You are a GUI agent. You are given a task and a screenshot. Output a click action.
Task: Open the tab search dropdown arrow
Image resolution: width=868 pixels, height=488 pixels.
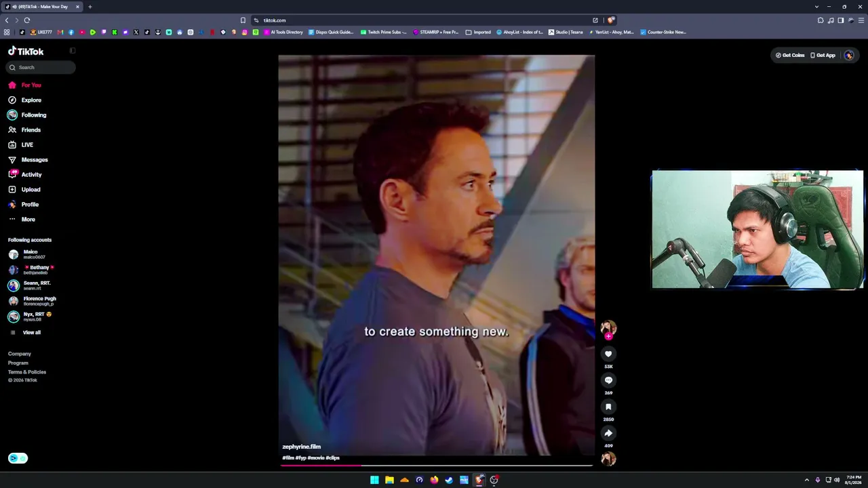click(x=816, y=7)
